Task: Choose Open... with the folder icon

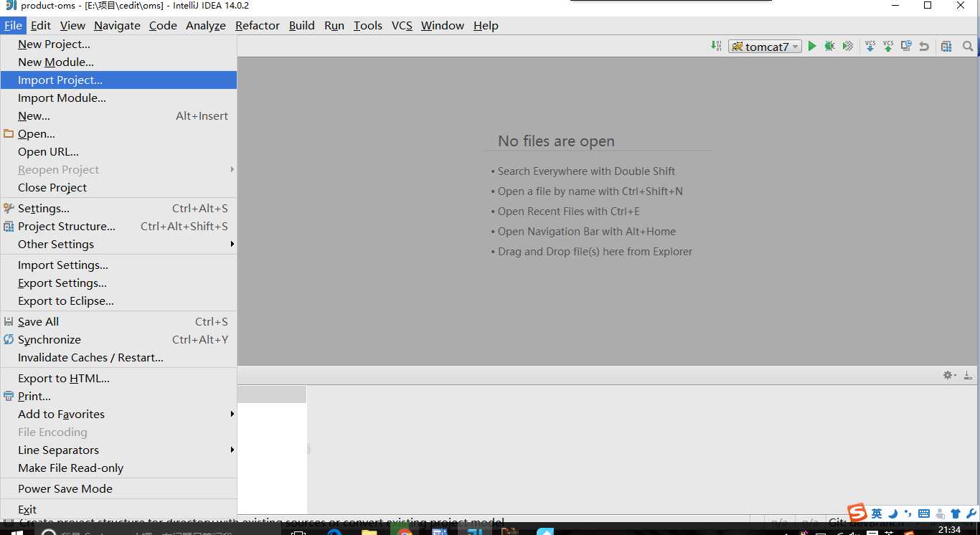Action: [x=118, y=133]
